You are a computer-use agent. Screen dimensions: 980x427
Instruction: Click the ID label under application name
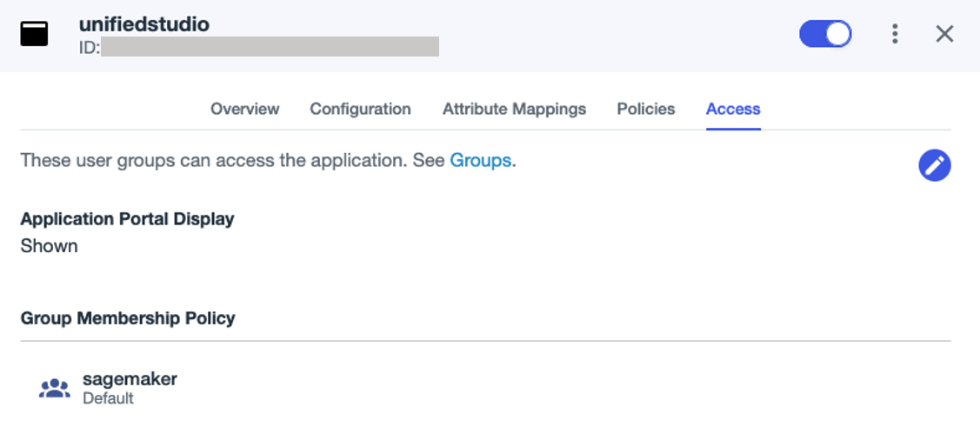(x=90, y=47)
